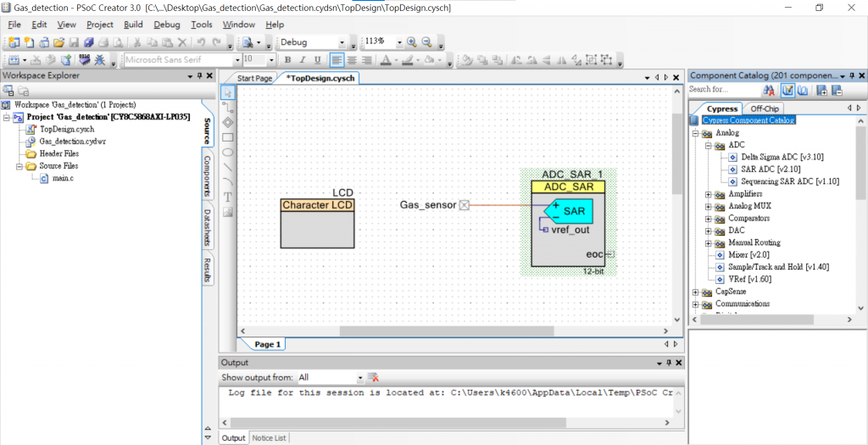Toggle the catalog datasheet book button
Image resolution: width=868 pixels, height=445 pixels.
pyautogui.click(x=803, y=90)
